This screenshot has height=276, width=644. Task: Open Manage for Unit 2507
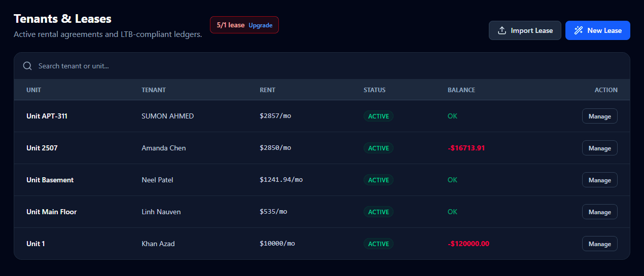pyautogui.click(x=599, y=148)
